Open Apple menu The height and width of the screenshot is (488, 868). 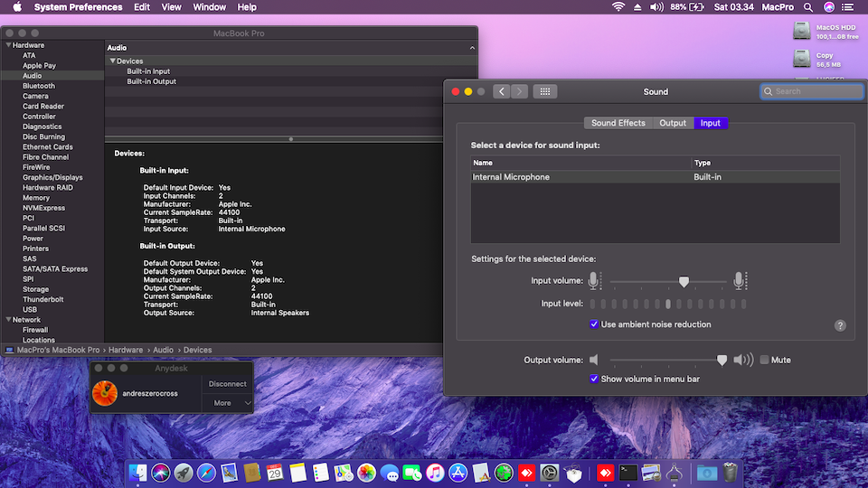(x=17, y=7)
